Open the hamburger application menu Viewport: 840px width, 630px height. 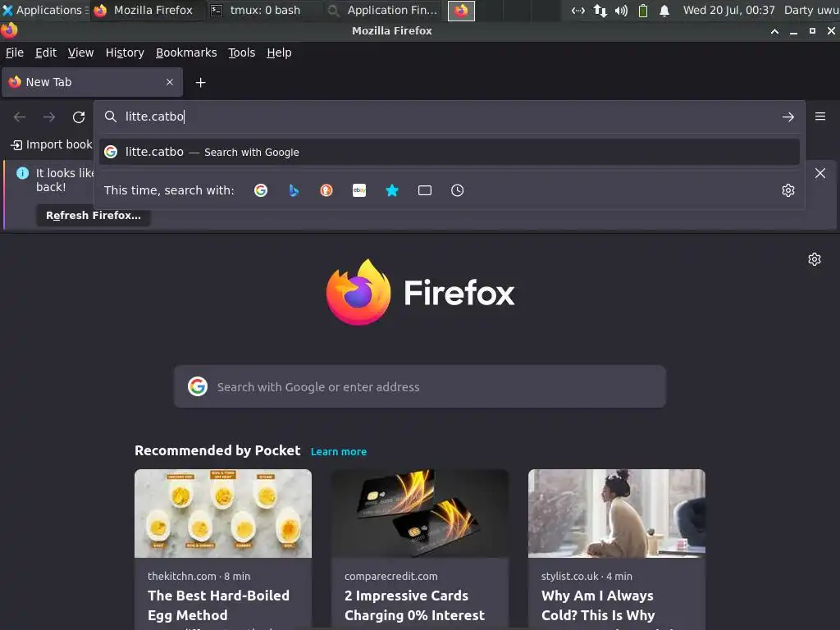(820, 116)
